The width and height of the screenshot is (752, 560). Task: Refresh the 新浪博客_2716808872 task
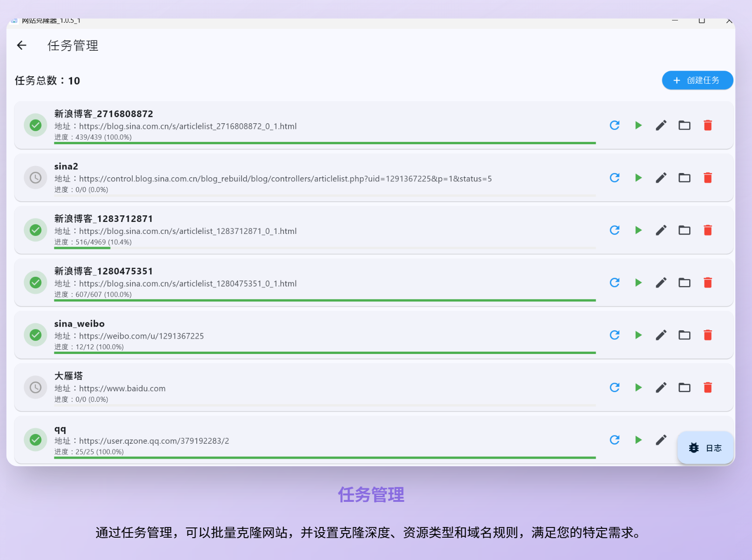pos(615,126)
